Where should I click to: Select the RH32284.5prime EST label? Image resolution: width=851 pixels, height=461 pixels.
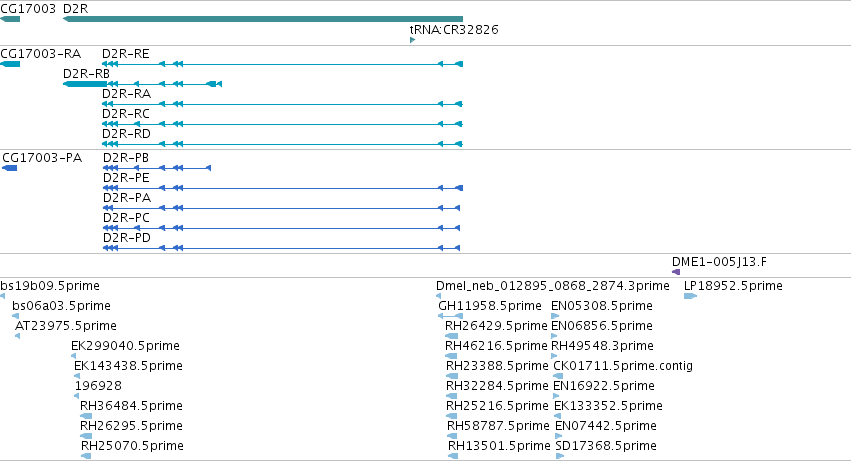click(497, 387)
